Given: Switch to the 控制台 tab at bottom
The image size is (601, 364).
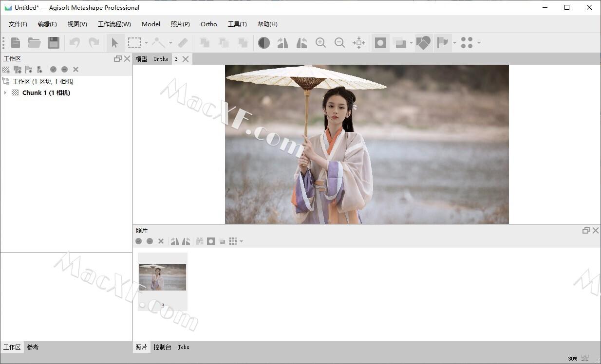Looking at the screenshot, I should [x=162, y=347].
